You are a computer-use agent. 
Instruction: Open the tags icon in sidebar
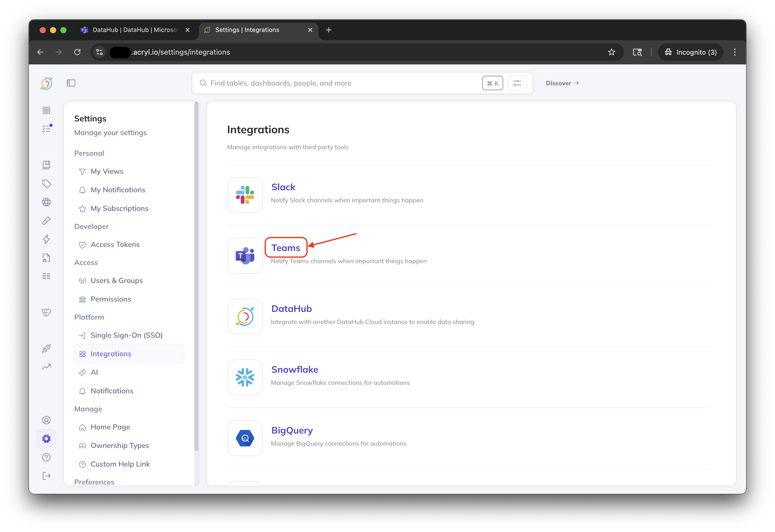coord(46,184)
